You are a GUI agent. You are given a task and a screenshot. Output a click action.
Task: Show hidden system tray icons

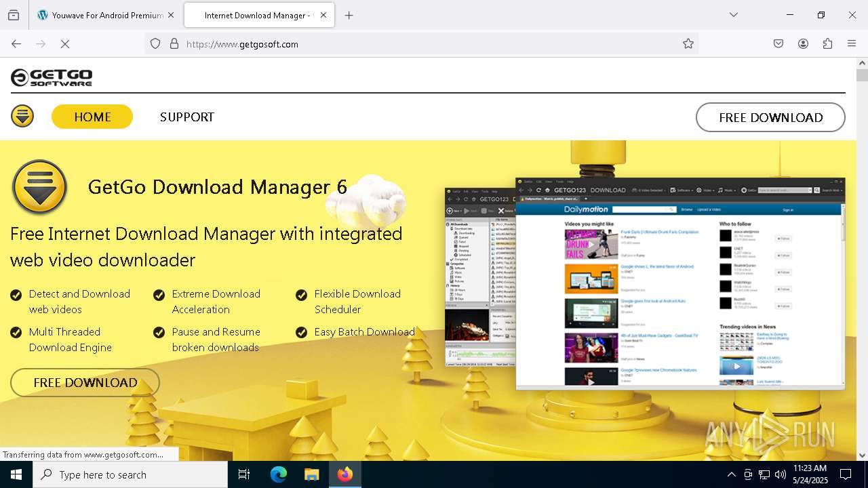(731, 474)
